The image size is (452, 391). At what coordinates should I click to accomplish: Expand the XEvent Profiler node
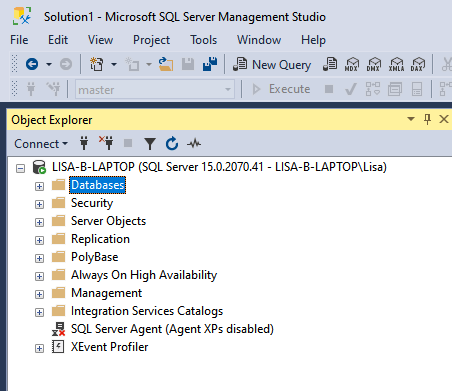coord(39,348)
